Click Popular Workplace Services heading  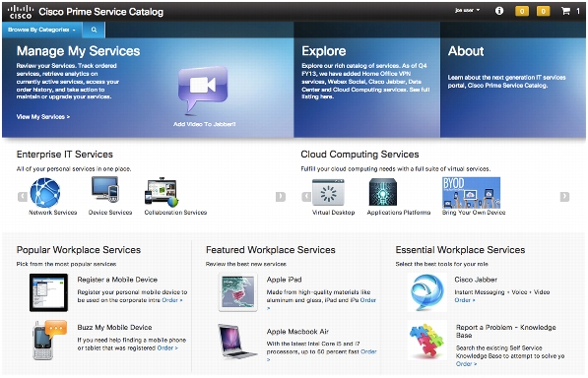[79, 250]
